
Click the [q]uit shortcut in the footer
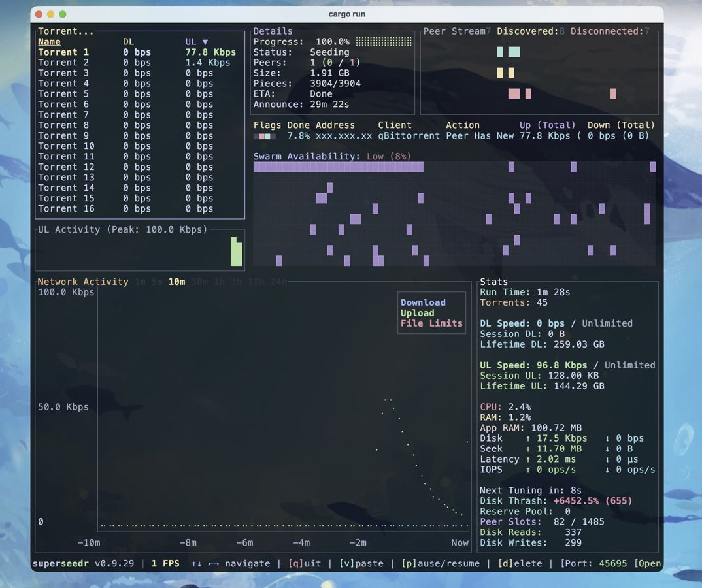tap(305, 563)
